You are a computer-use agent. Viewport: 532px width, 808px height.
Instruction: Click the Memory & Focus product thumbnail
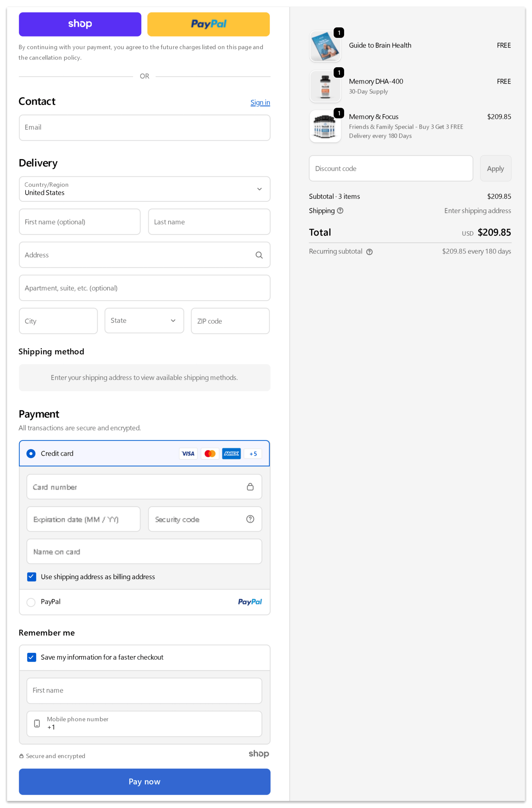[325, 126]
